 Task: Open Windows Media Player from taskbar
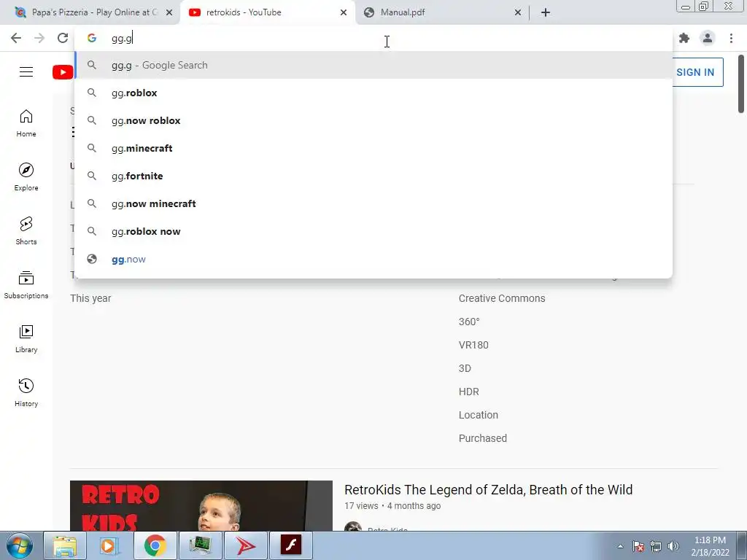click(x=109, y=545)
